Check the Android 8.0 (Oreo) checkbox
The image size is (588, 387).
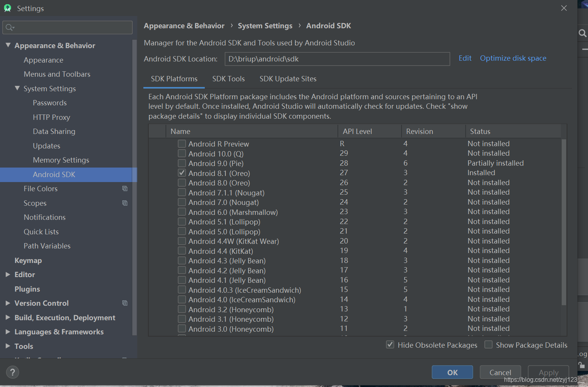(x=182, y=182)
